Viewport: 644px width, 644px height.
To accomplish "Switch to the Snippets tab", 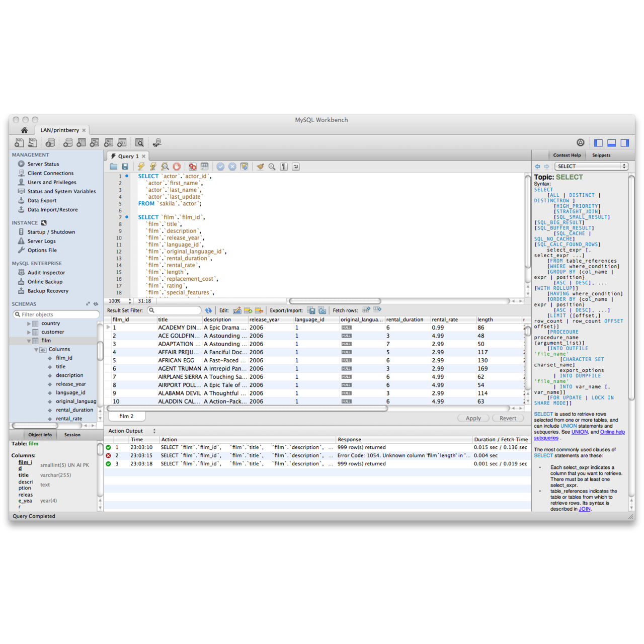I will pyautogui.click(x=601, y=155).
